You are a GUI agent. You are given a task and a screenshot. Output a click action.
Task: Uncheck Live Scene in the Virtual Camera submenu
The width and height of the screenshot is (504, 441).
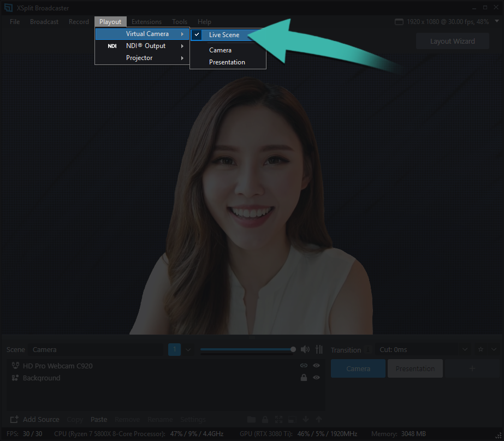(x=224, y=34)
